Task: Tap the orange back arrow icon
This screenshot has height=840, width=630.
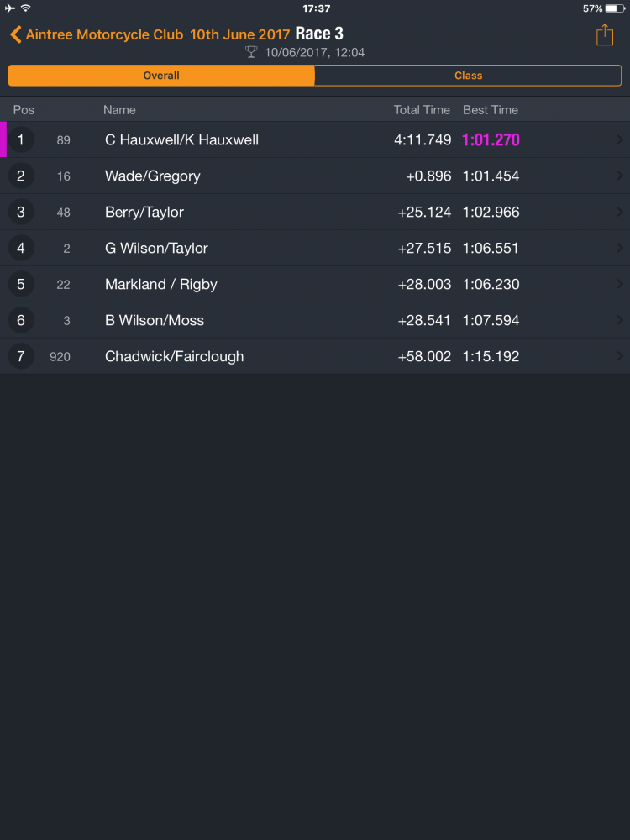Action: click(15, 34)
